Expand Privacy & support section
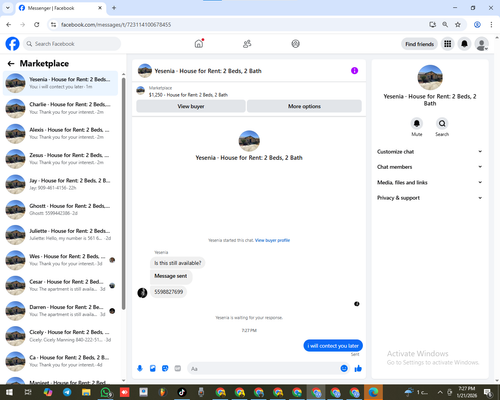 tap(430, 198)
